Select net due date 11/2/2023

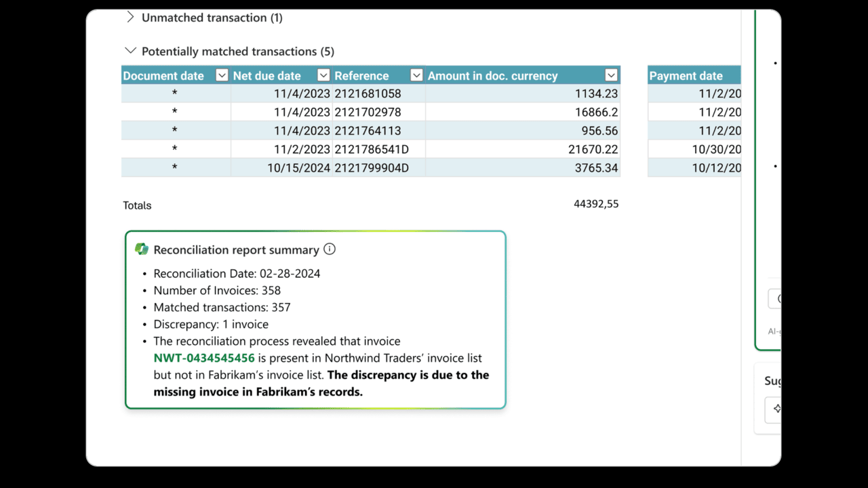pyautogui.click(x=281, y=149)
